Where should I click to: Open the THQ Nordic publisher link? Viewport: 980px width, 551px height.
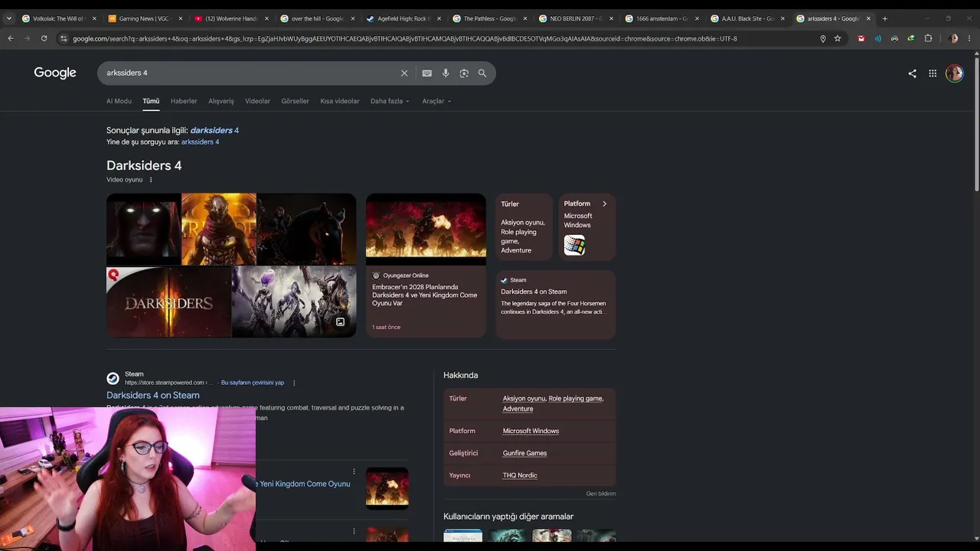click(x=520, y=475)
